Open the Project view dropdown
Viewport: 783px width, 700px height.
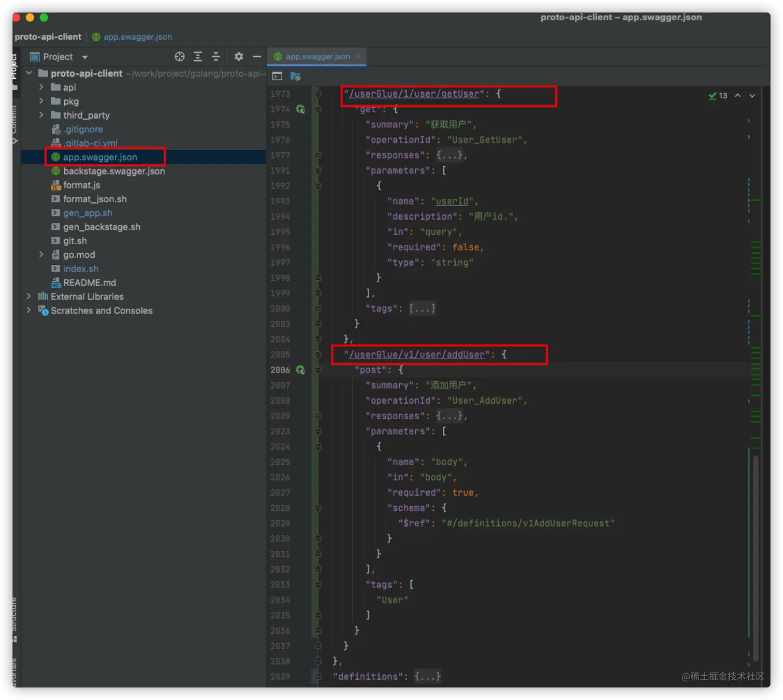pos(85,57)
